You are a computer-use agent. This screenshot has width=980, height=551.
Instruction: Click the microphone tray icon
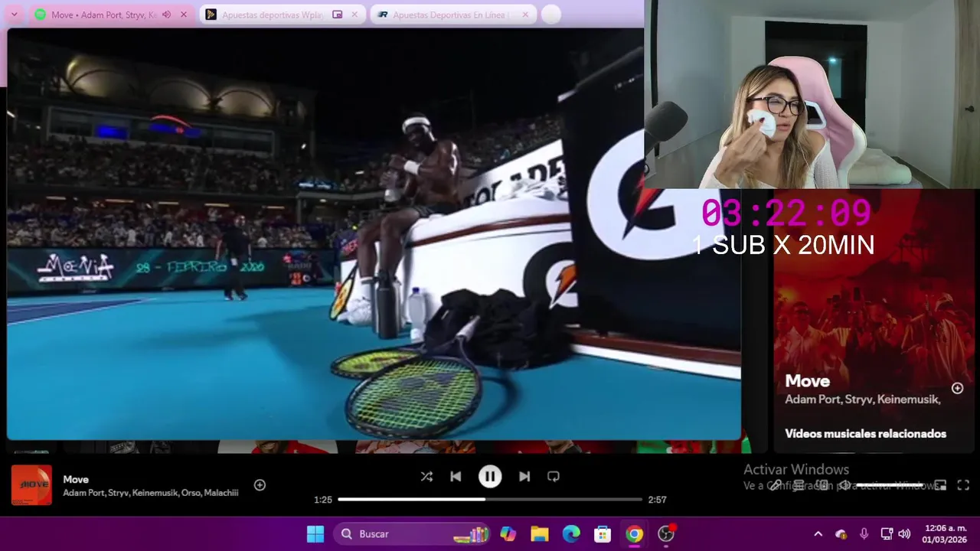click(864, 534)
